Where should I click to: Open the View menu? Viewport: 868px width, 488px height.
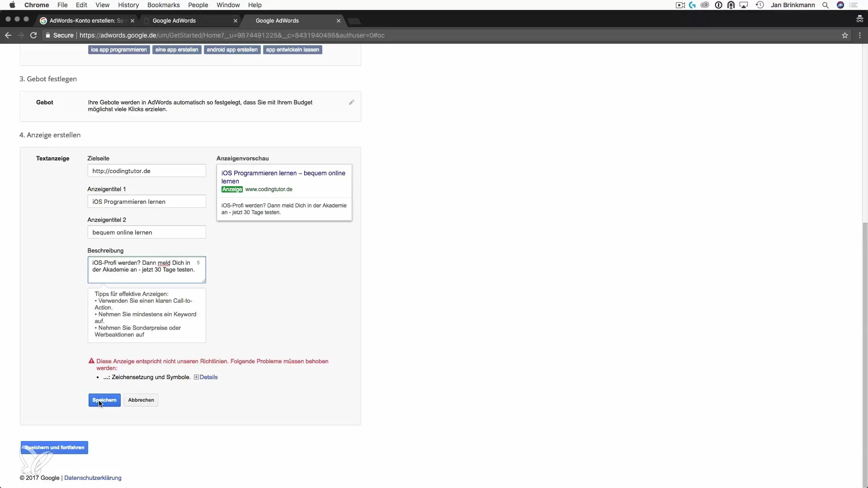103,5
